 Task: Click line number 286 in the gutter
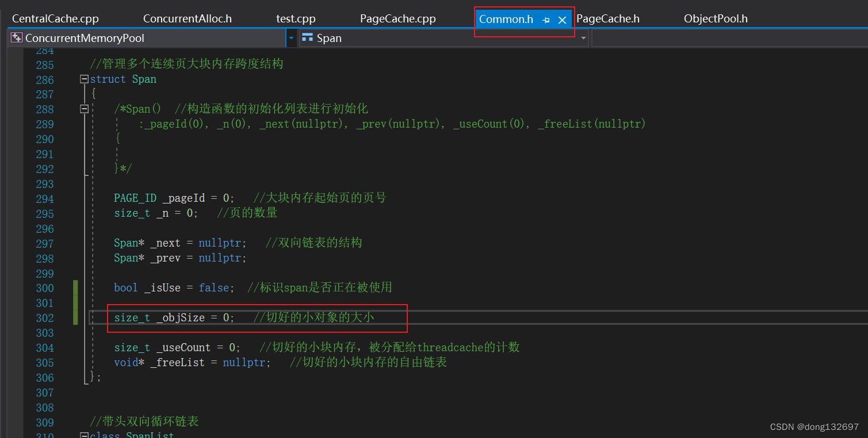point(44,79)
